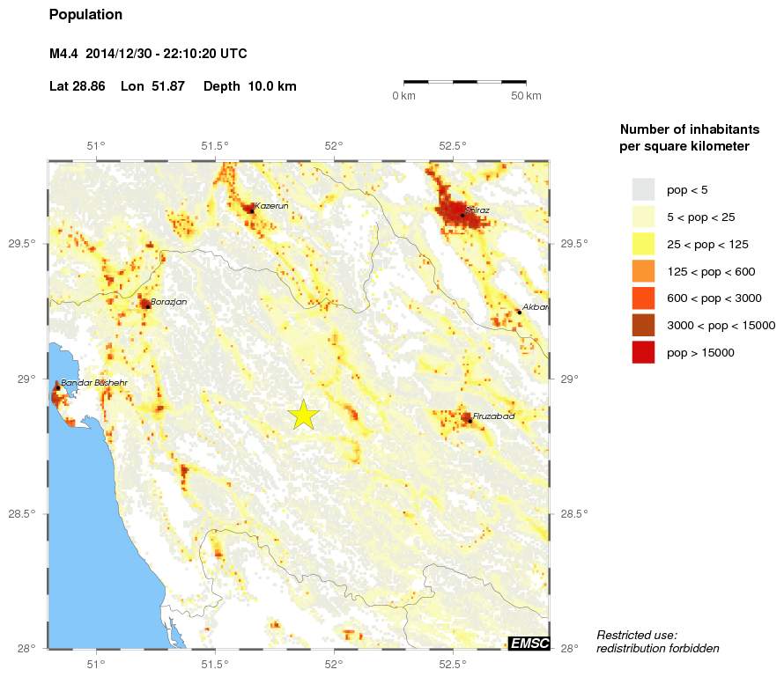The height and width of the screenshot is (677, 784).
Task: Click the EMSC logo badge
Action: click(x=529, y=644)
